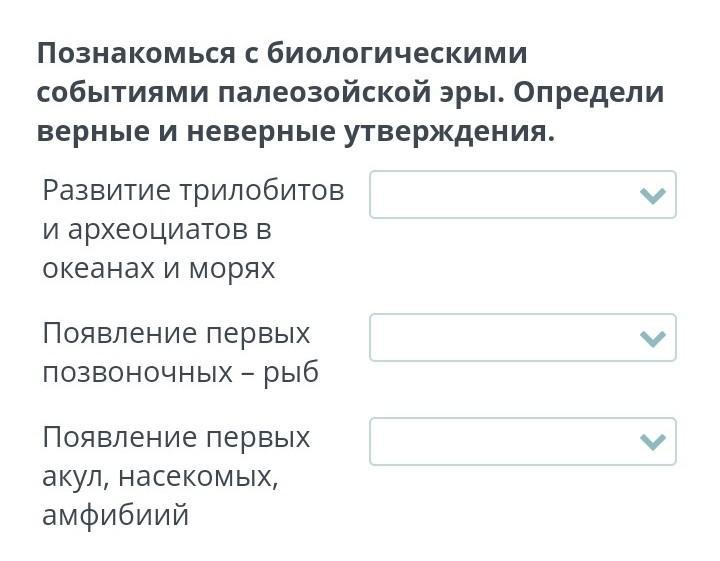Screen dimensions: 720x561
Task: Click the word "насекомых" in the third statement
Action: (198, 477)
